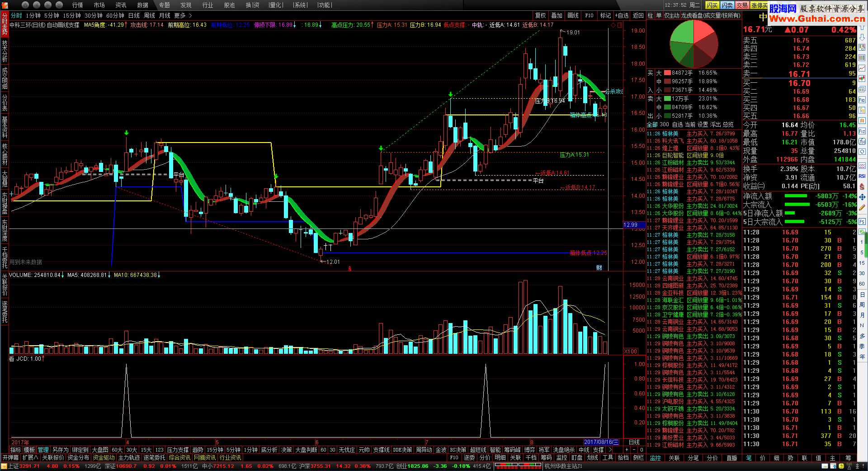Open 换|资 menu
Screen dimensions: 868x471
tap(252, 5)
